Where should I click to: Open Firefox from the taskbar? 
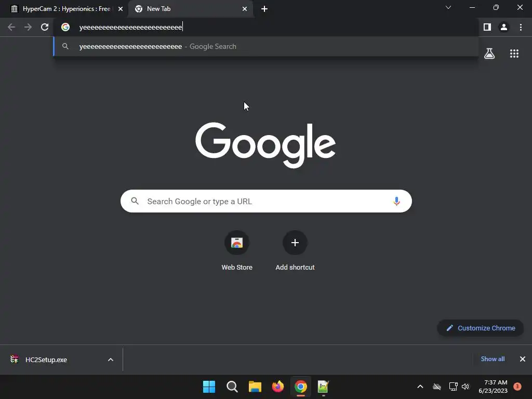[278, 387]
